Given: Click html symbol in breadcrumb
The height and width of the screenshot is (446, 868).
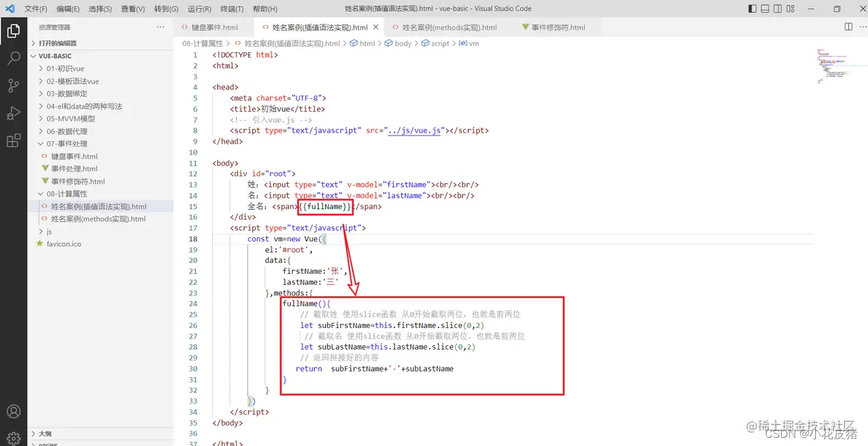Looking at the screenshot, I should click(x=362, y=43).
